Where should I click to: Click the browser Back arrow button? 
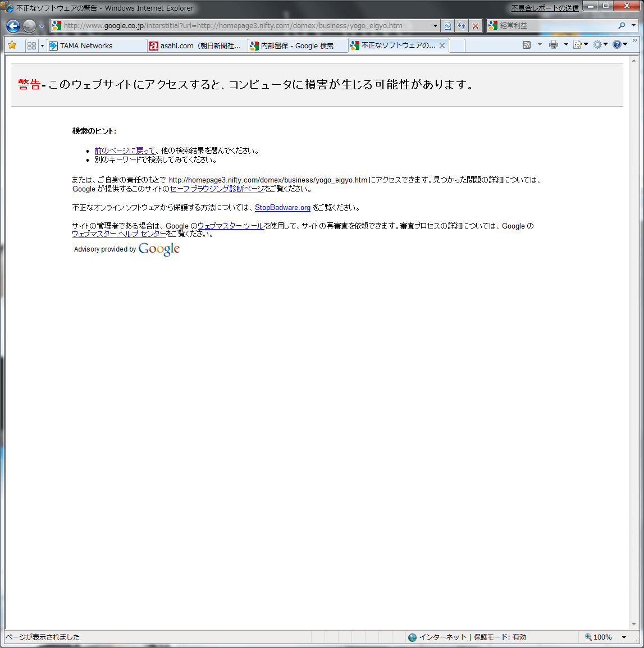coord(13,26)
